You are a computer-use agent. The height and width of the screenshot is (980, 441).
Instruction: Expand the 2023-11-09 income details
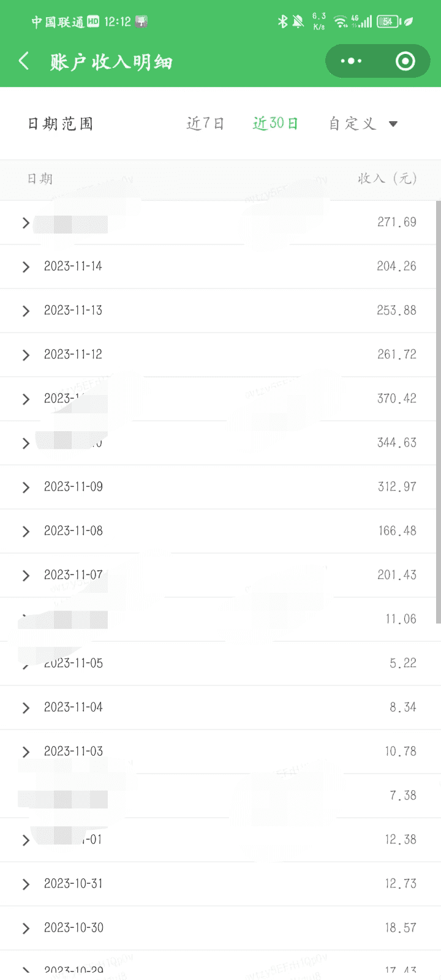click(26, 488)
